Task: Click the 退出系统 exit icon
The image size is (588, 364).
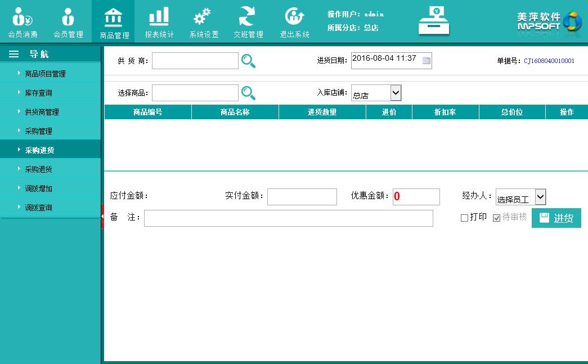Action: (294, 17)
